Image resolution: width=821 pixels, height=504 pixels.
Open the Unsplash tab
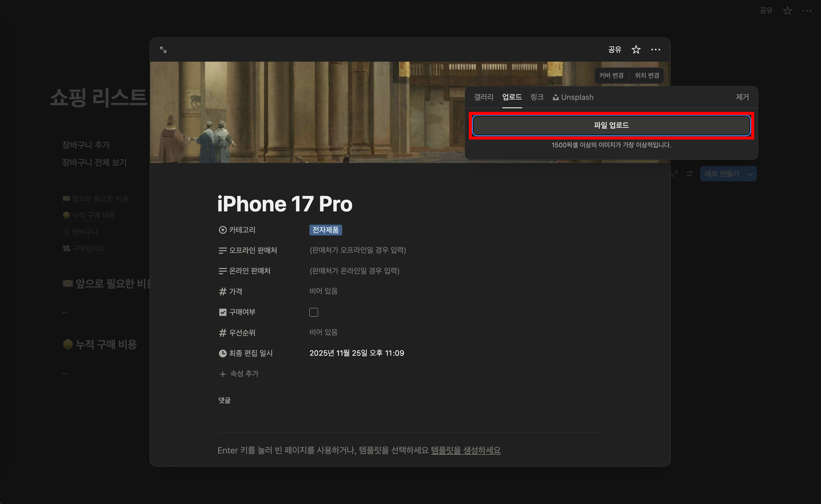click(573, 97)
